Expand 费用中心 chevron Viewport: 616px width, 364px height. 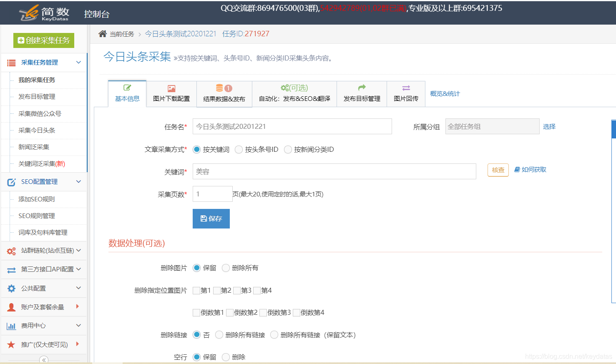(78, 326)
